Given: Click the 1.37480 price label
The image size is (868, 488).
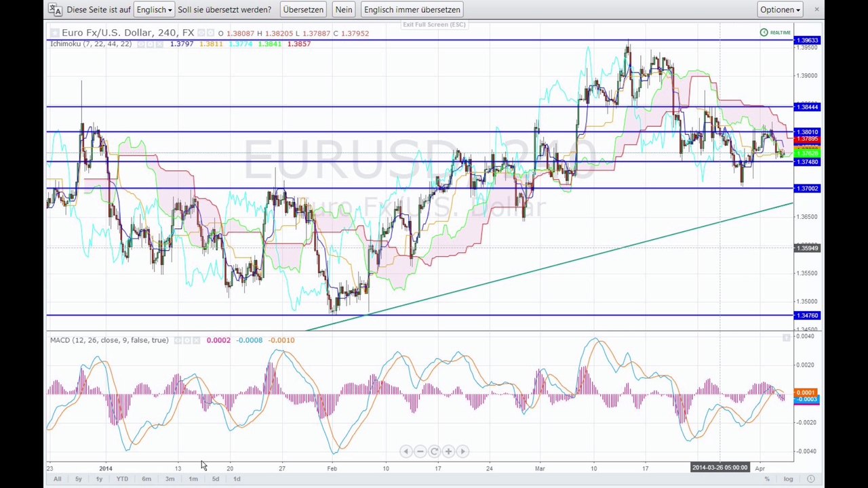Looking at the screenshot, I should [808, 162].
